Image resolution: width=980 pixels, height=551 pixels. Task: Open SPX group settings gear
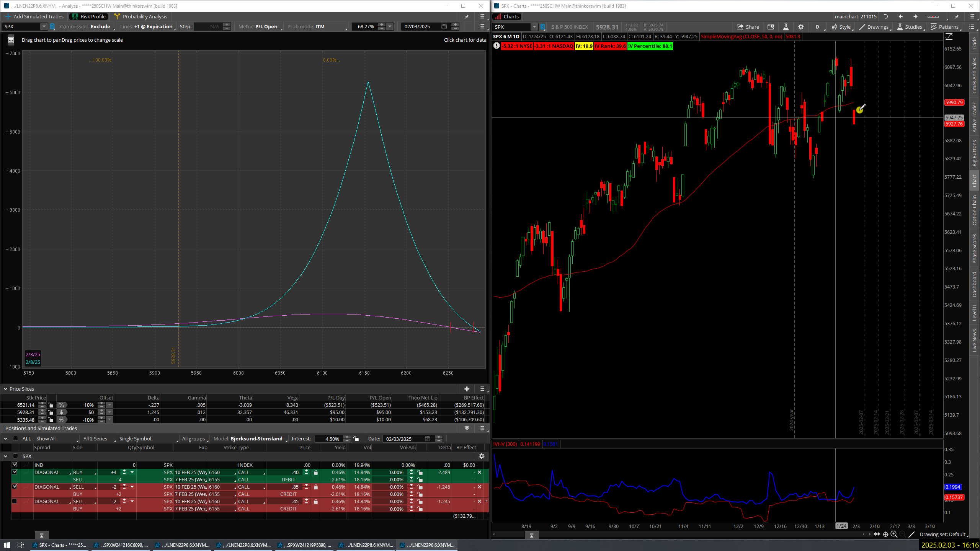tap(482, 456)
